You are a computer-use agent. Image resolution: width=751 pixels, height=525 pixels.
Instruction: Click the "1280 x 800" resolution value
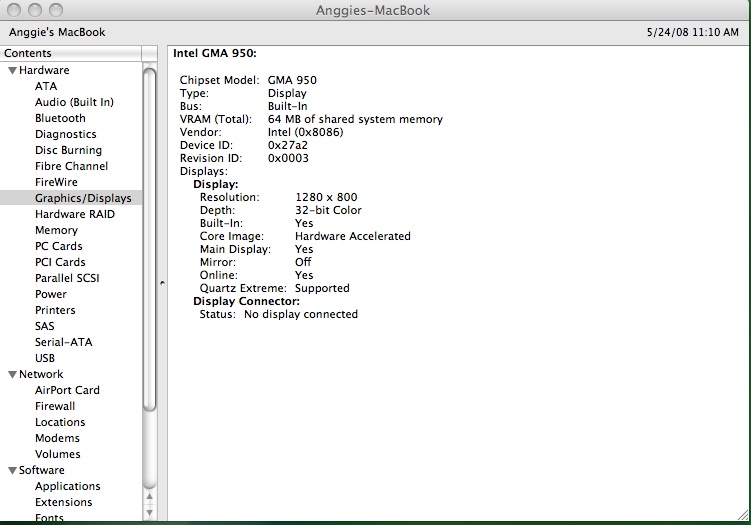tap(326, 197)
